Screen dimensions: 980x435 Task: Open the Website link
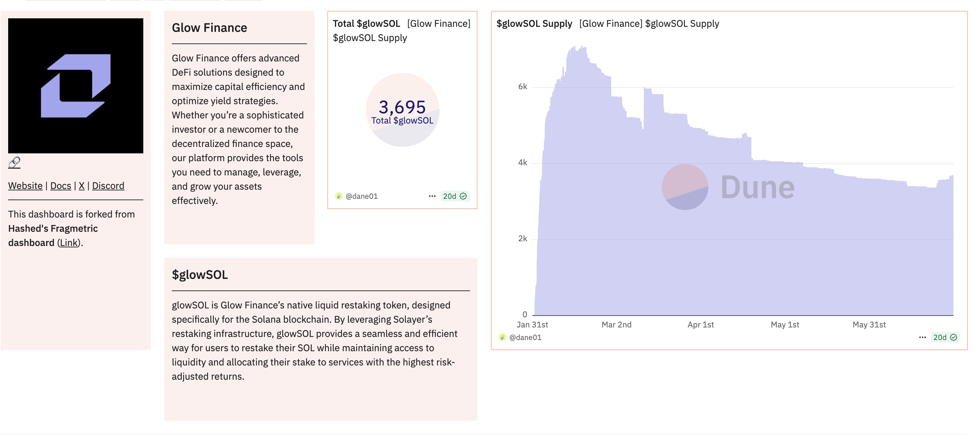point(25,186)
